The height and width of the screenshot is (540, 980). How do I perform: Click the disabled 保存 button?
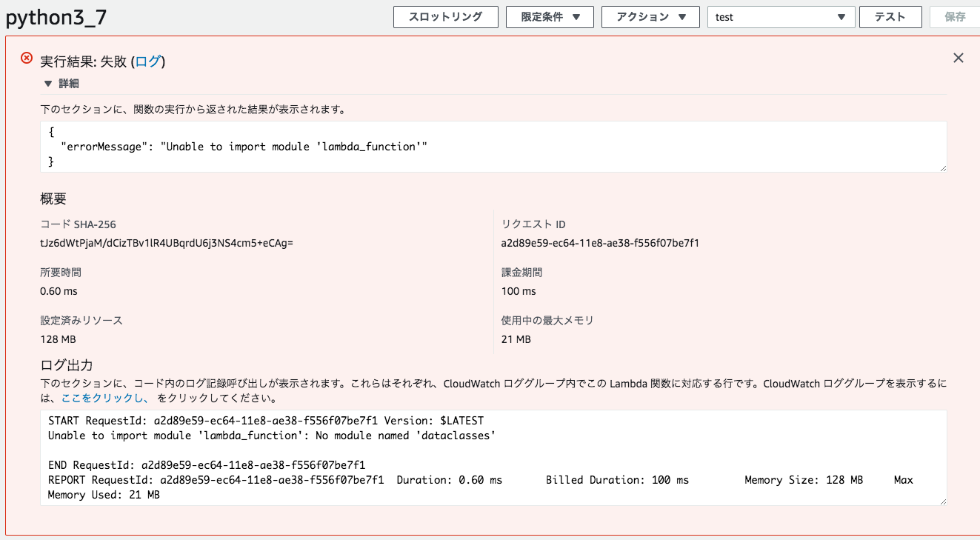pyautogui.click(x=954, y=16)
